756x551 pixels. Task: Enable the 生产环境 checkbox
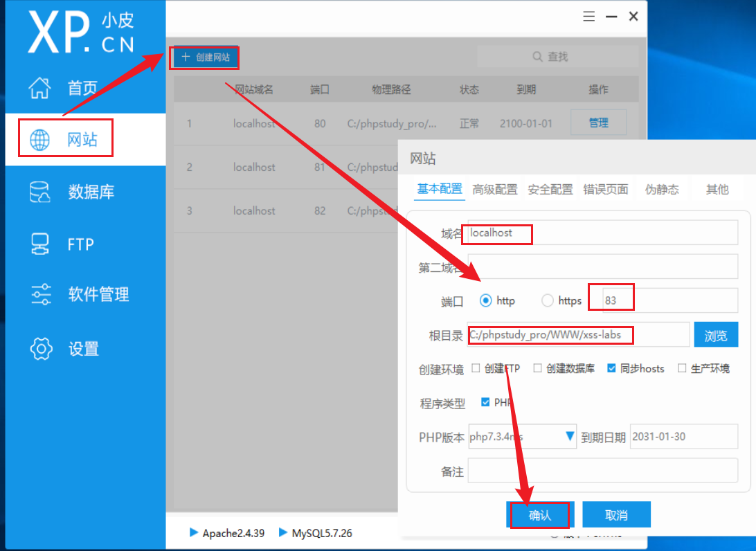(x=682, y=368)
